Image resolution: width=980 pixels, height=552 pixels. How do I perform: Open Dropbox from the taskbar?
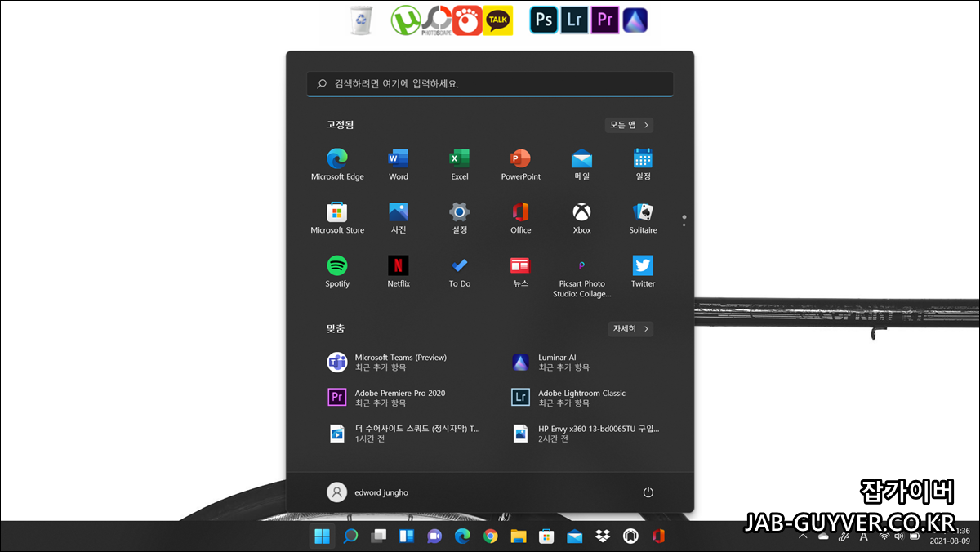click(x=602, y=536)
